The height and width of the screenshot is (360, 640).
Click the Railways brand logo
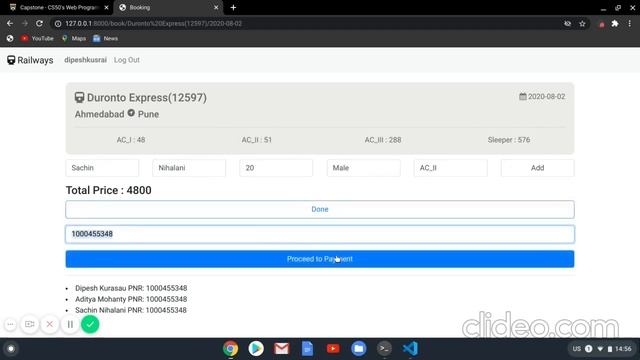click(30, 60)
